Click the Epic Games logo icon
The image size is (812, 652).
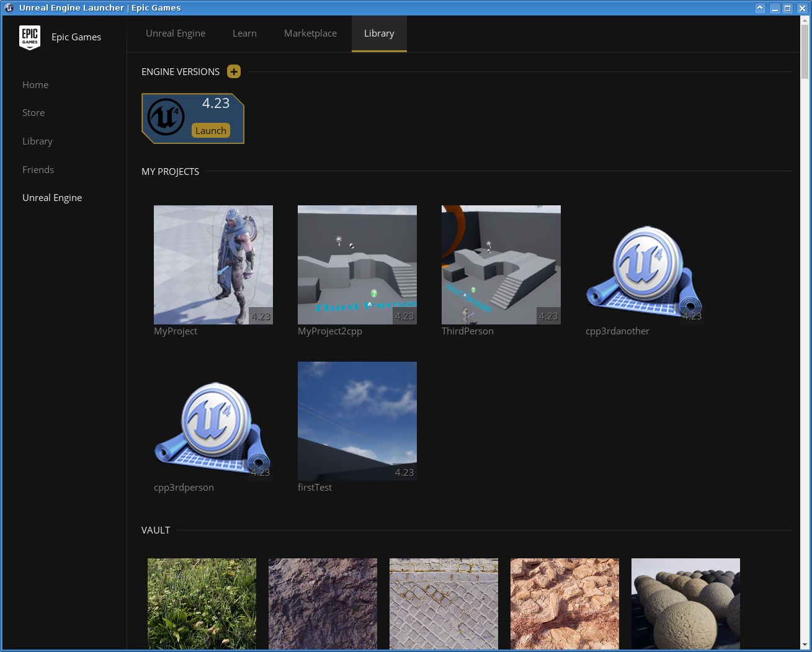[30, 37]
